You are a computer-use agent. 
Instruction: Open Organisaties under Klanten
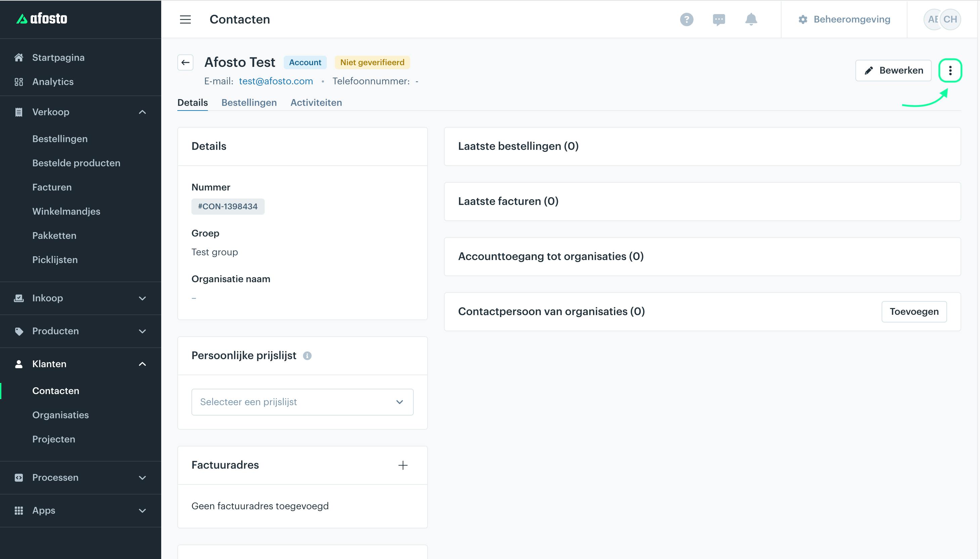(x=60, y=415)
